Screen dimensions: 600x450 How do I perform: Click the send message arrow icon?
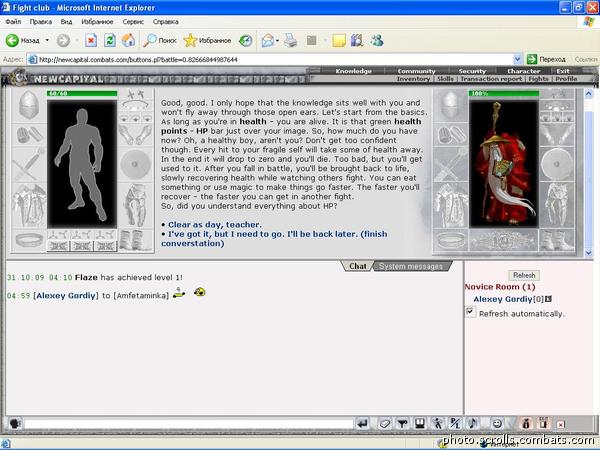coord(362,423)
